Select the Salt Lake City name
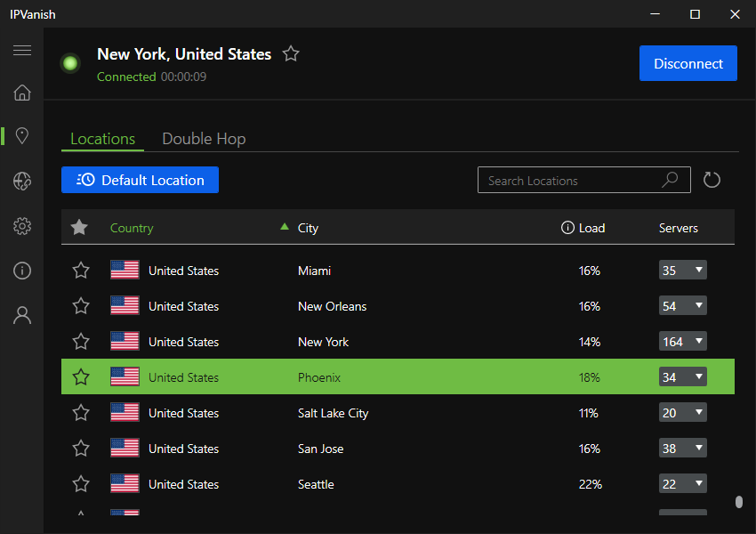Screen dimensions: 756x534 (334, 413)
